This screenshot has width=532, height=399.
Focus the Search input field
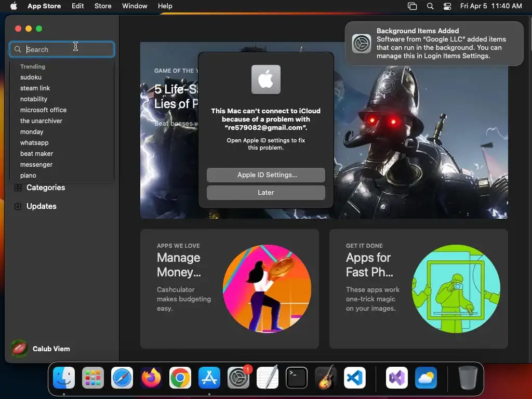[62, 49]
